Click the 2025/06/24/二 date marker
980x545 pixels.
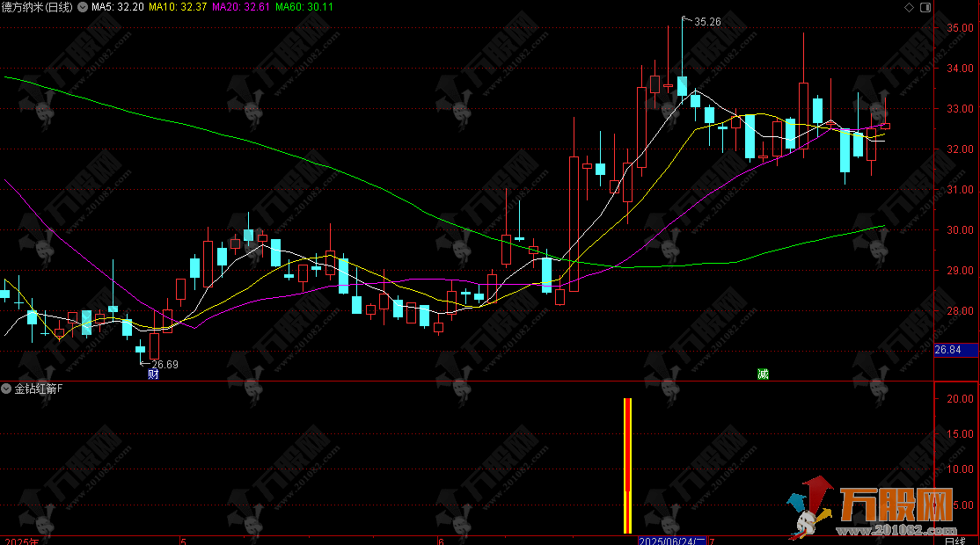[x=672, y=541]
